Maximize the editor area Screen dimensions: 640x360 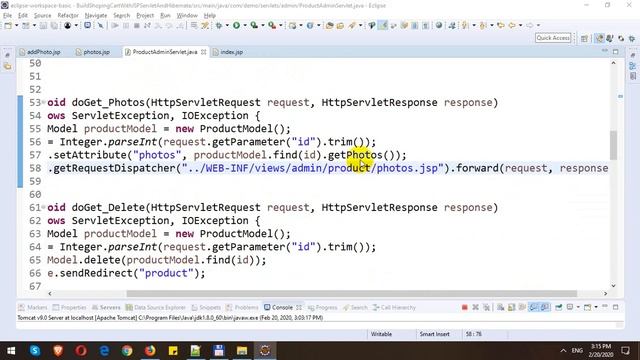[616, 52]
